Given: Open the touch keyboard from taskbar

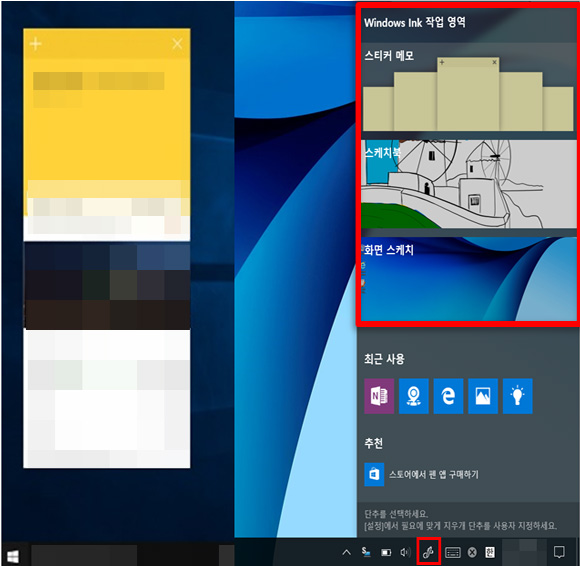Looking at the screenshot, I should 453,553.
